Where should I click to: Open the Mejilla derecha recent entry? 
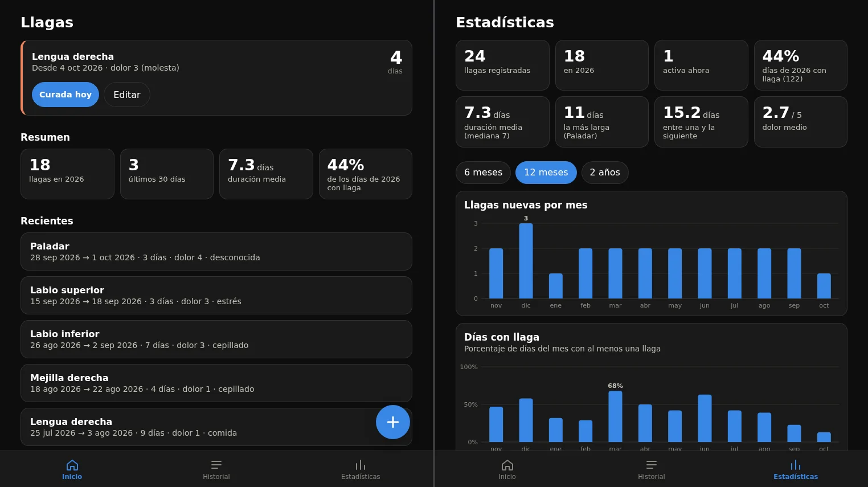click(x=216, y=383)
